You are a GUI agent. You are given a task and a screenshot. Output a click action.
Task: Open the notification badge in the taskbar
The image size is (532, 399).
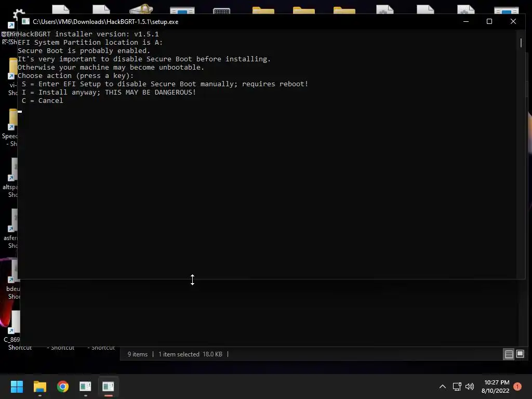pos(517,387)
